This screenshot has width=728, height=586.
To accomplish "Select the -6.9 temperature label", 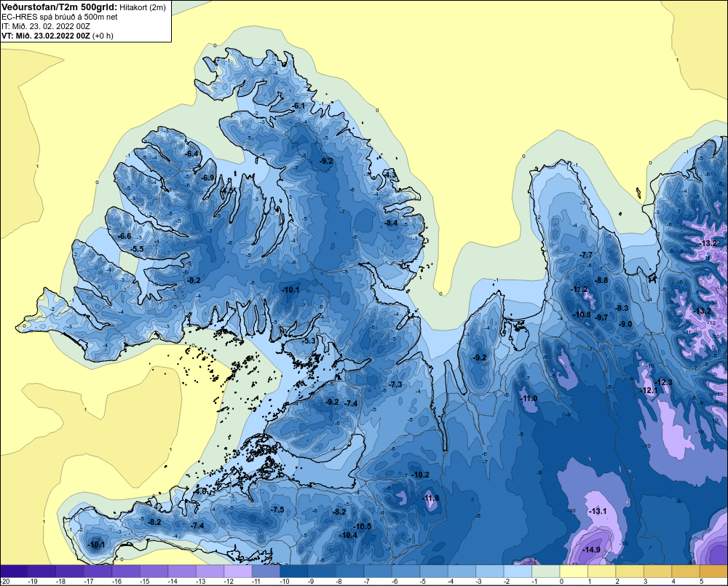I will [207, 178].
